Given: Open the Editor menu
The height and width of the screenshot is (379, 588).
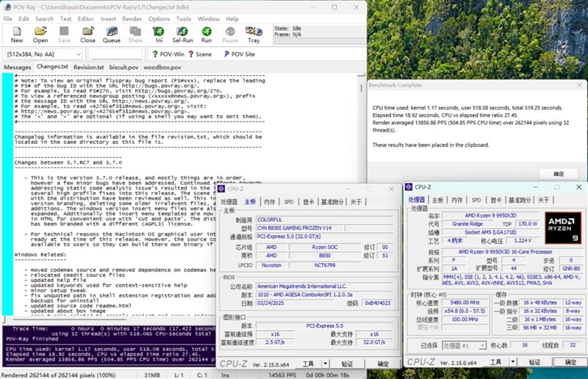Looking at the screenshot, I should tap(85, 19).
